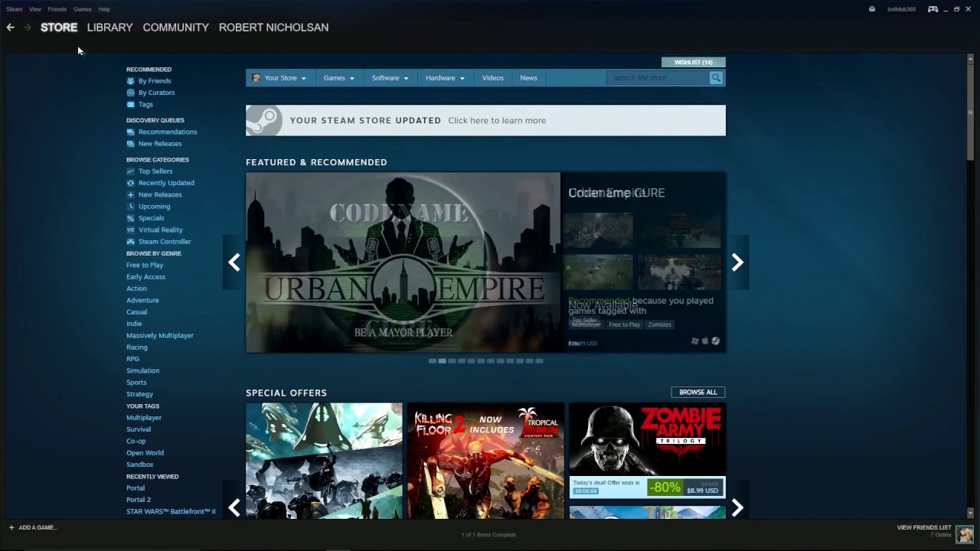The height and width of the screenshot is (551, 980).
Task: Browse the Strategy genre
Action: point(139,394)
